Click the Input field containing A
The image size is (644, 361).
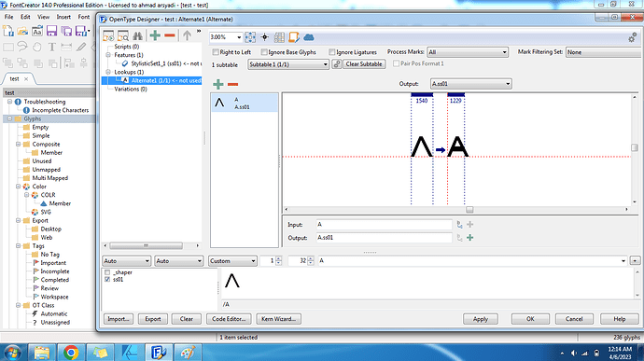(x=384, y=225)
